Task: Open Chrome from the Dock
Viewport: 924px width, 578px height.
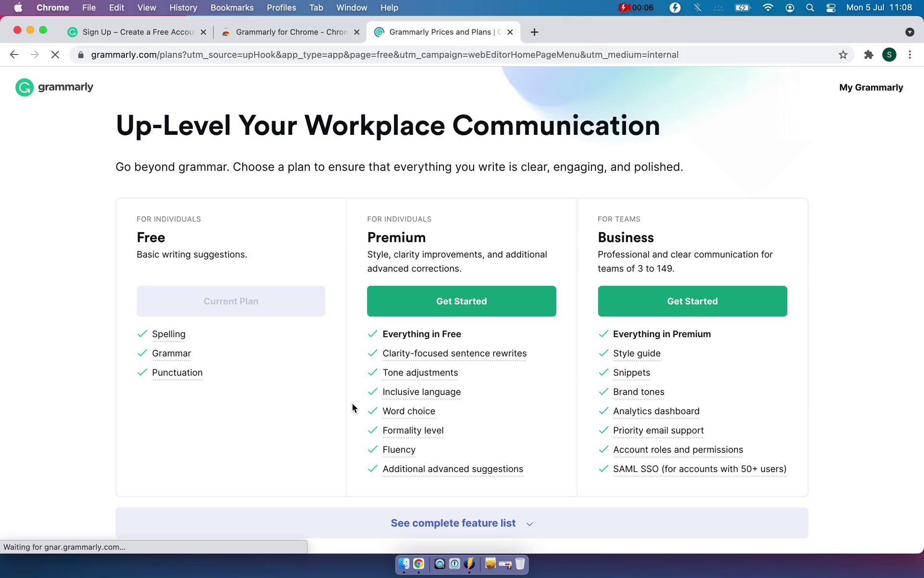Action: 419,564
